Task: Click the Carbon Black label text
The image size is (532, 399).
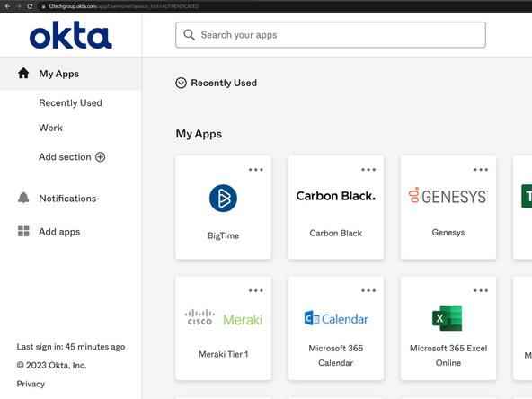Action: pos(335,233)
